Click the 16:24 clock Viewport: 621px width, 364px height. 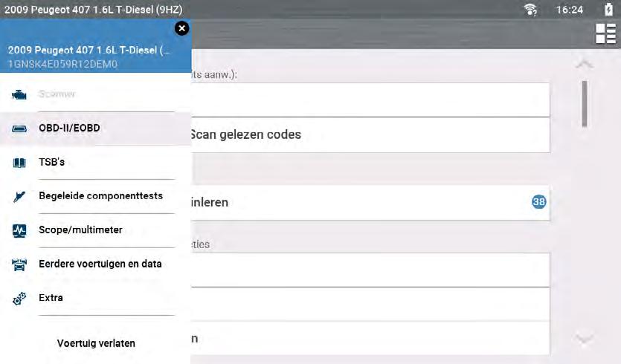pyautogui.click(x=570, y=10)
